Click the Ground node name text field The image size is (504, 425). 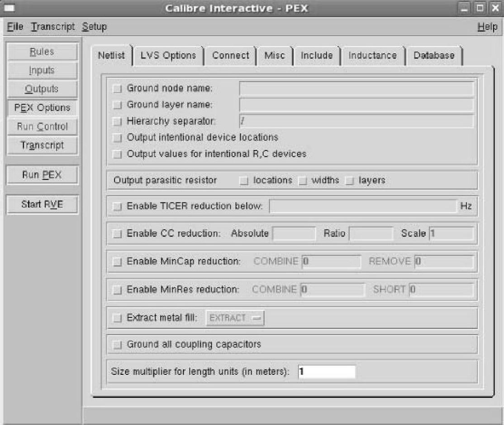357,88
